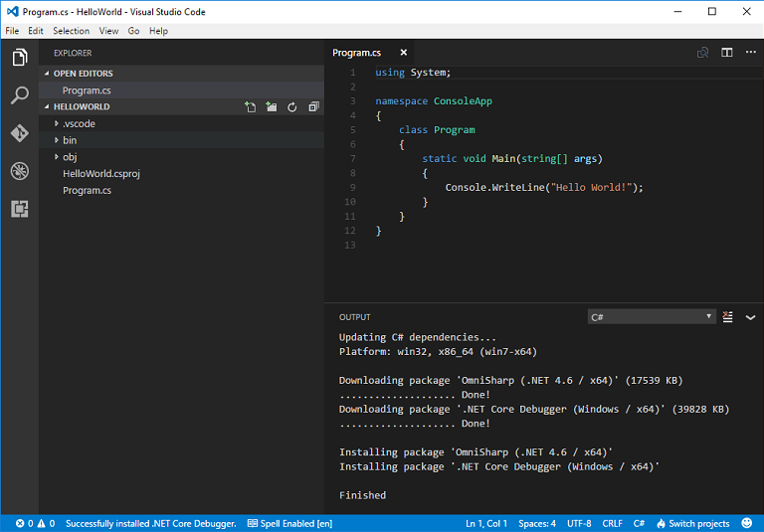The height and width of the screenshot is (532, 764).
Task: Click the 'Platform: win32, x86_64' output line
Action: click(438, 352)
